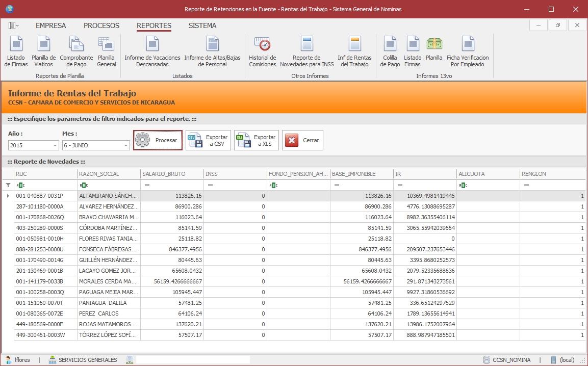This screenshot has width=588, height=366.
Task: Click the RUC column filter operator icon
Action: pos(20,185)
